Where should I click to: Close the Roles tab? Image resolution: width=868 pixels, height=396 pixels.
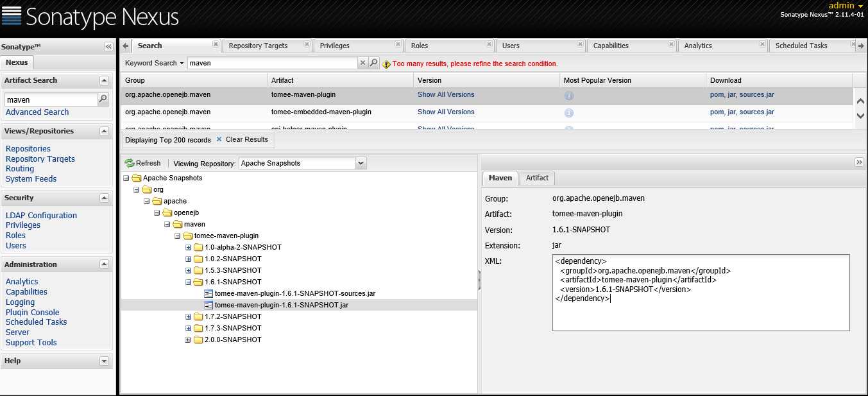[489, 46]
